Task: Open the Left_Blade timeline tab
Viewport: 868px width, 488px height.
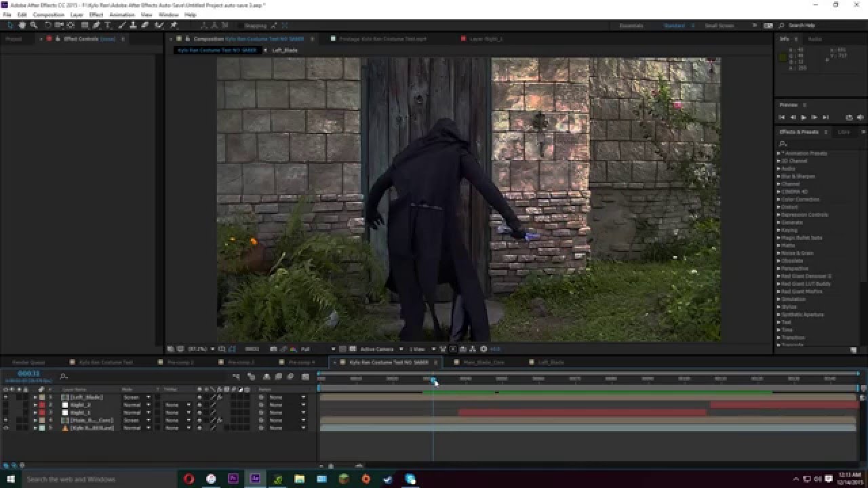Action: (551, 363)
